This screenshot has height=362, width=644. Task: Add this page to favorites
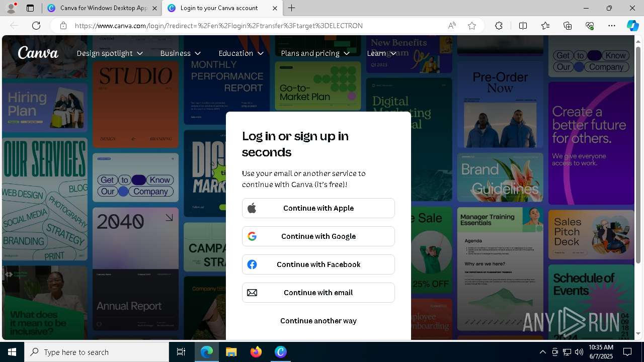pos(472,26)
